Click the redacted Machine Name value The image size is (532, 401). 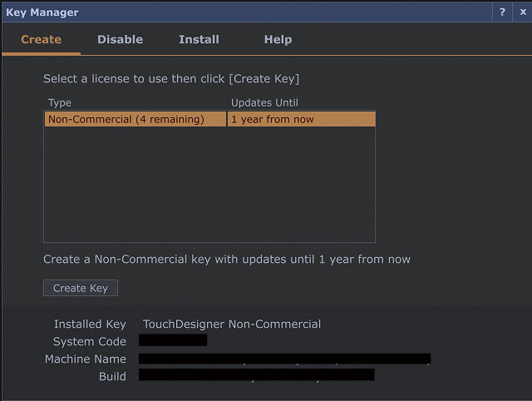coord(284,359)
